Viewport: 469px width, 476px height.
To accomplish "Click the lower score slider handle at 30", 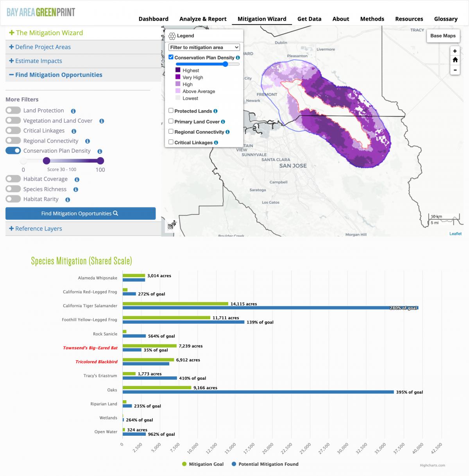I will click(46, 161).
